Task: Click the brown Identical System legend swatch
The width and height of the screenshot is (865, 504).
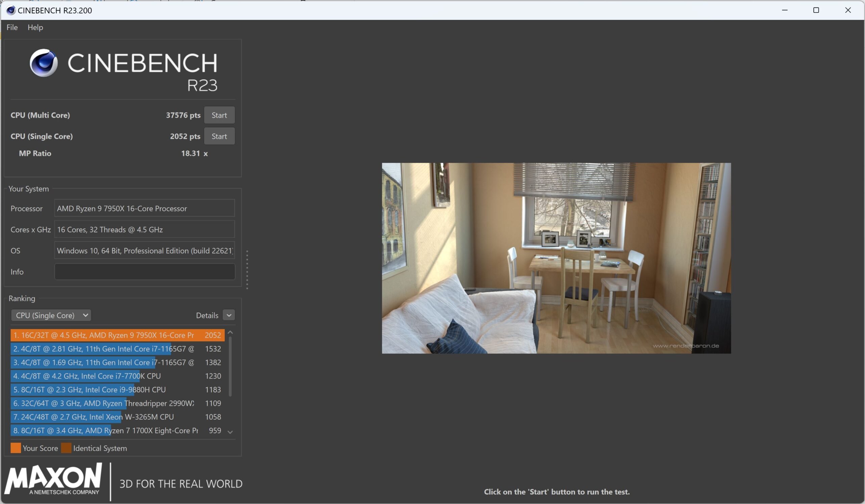Action: (x=66, y=448)
